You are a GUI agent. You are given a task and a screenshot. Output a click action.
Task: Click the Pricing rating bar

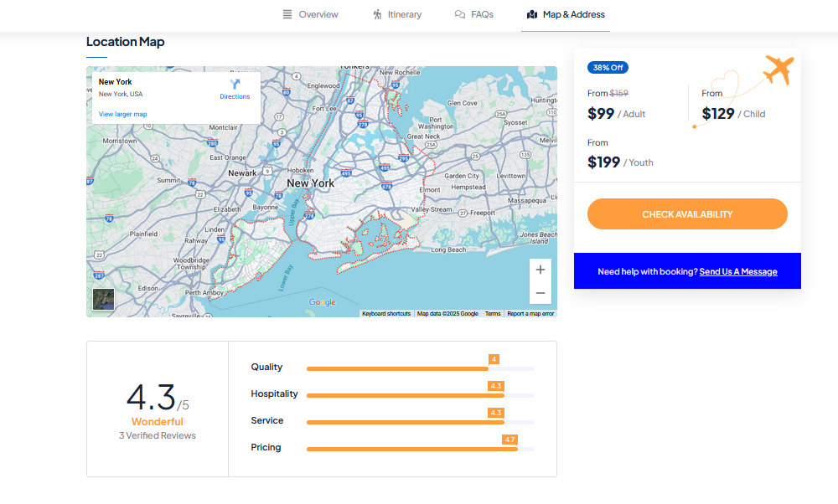(x=420, y=449)
